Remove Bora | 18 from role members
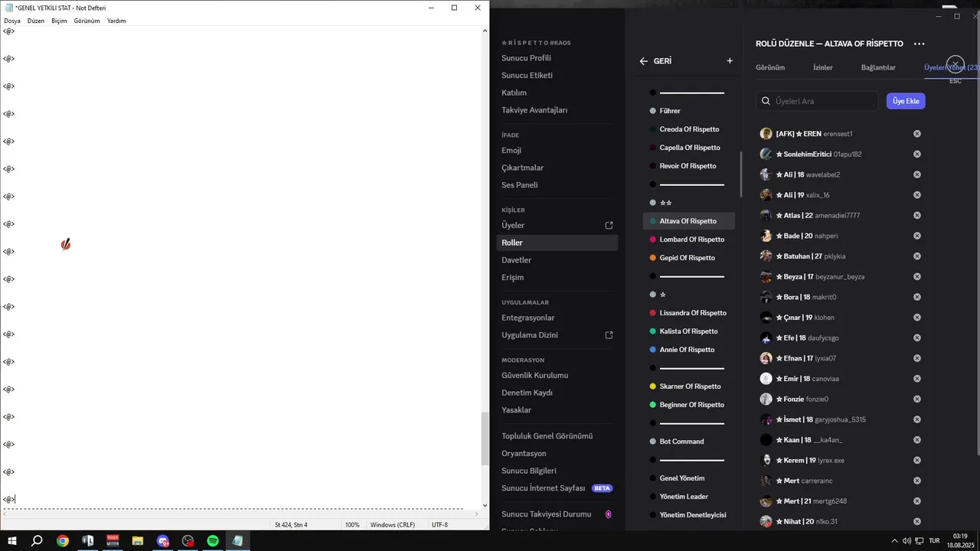This screenshot has height=551, width=980. pos(917,297)
